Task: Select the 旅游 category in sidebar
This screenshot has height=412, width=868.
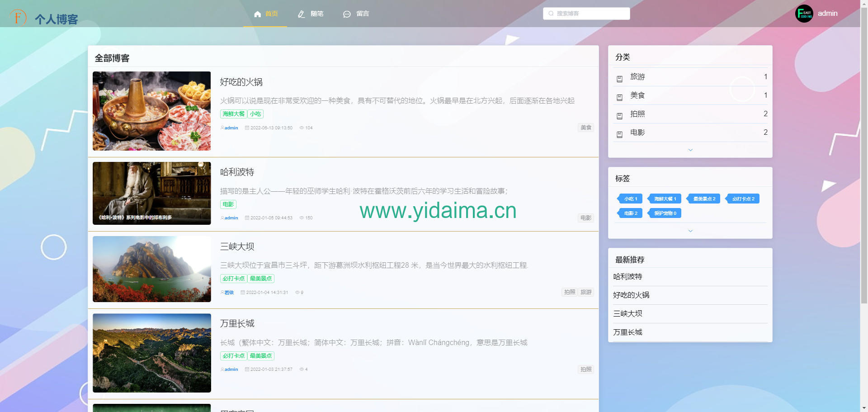Action: 690,77
